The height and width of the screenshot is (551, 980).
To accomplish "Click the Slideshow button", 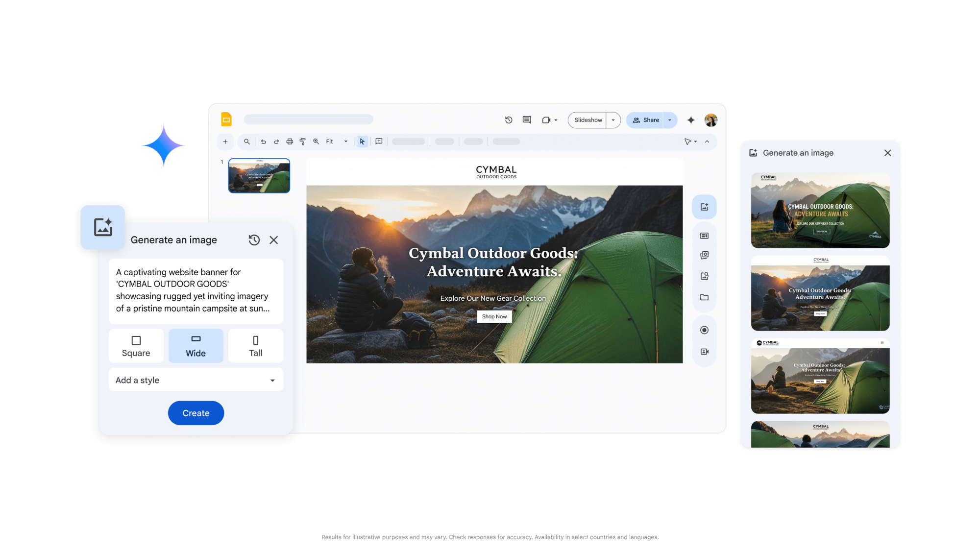I will coord(588,120).
